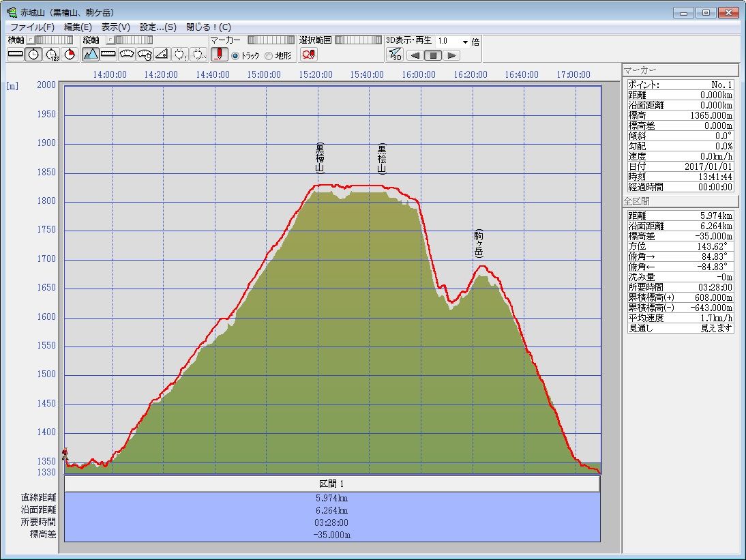746x560 pixels.
Task: Select the 地形 radio button
Action: 269,56
